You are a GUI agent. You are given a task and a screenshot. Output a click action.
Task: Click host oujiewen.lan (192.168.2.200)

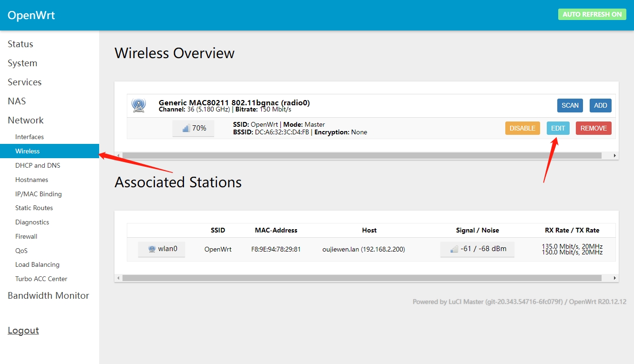click(x=364, y=249)
